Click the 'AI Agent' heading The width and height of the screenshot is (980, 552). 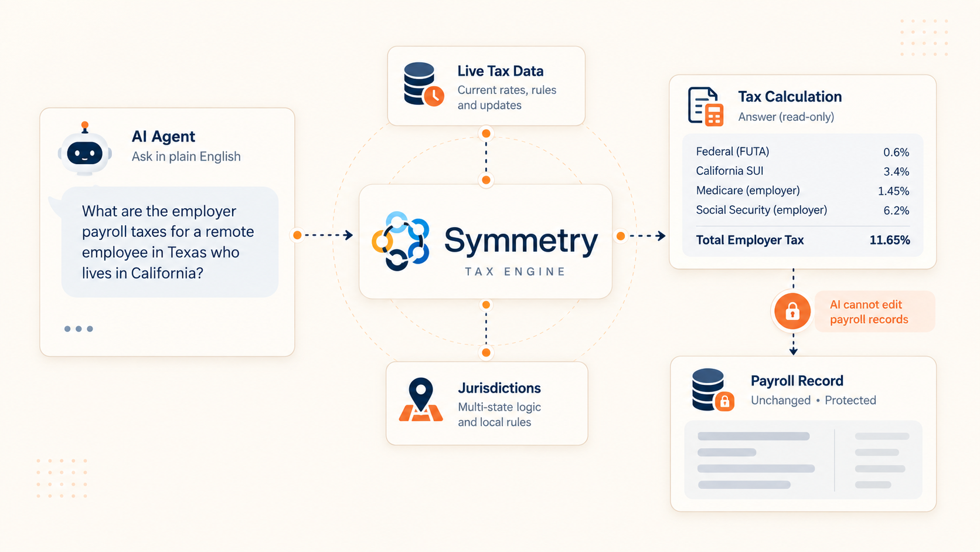click(164, 137)
